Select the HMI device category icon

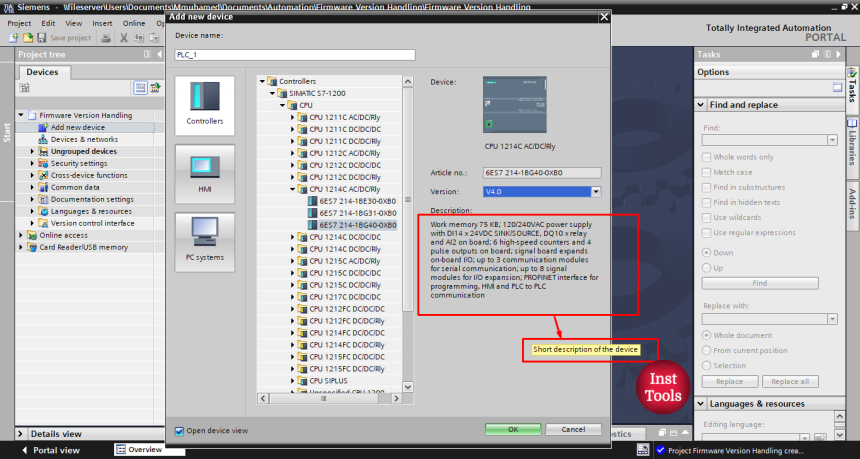(x=205, y=174)
